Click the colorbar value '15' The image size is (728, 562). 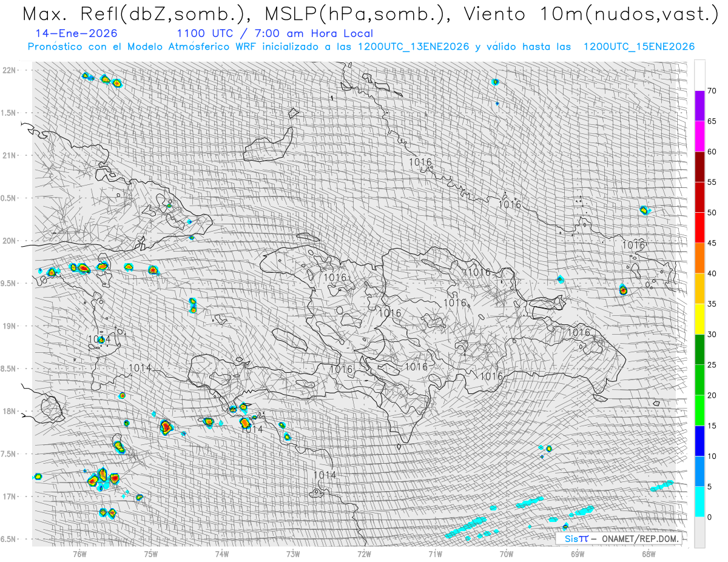(712, 426)
